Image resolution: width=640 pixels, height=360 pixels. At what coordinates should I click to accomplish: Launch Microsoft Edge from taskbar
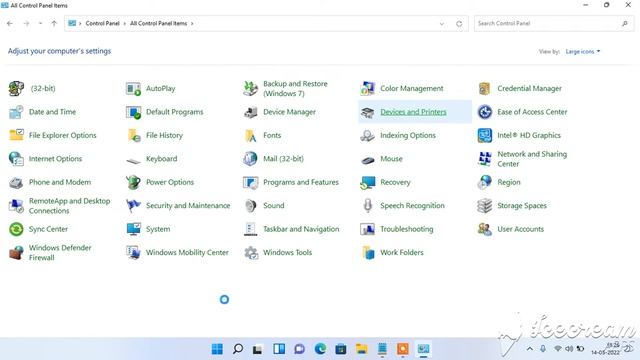pyautogui.click(x=320, y=349)
